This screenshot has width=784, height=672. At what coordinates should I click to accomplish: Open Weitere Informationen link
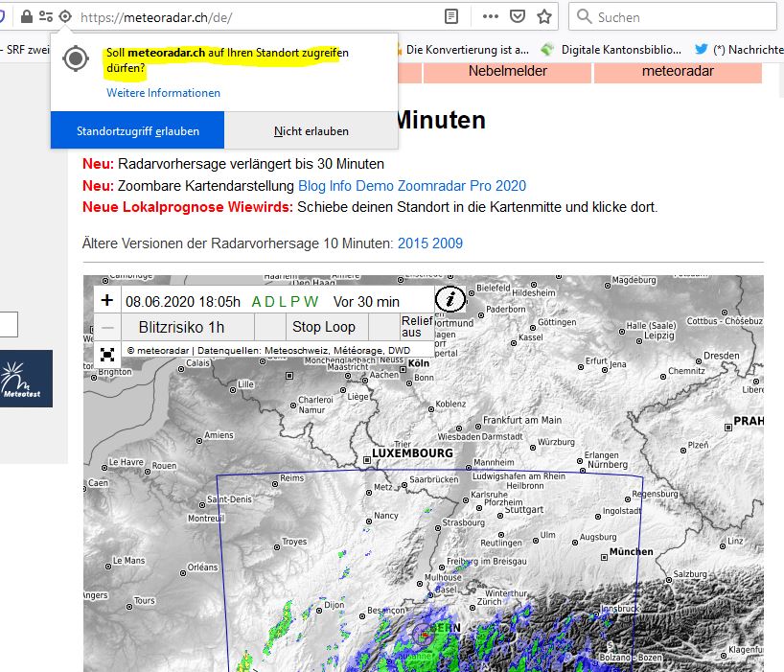point(163,92)
